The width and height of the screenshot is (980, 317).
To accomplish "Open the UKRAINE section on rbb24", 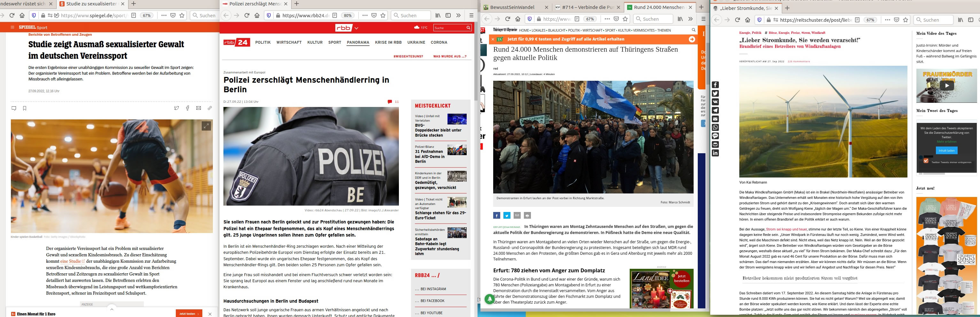I will click(416, 42).
